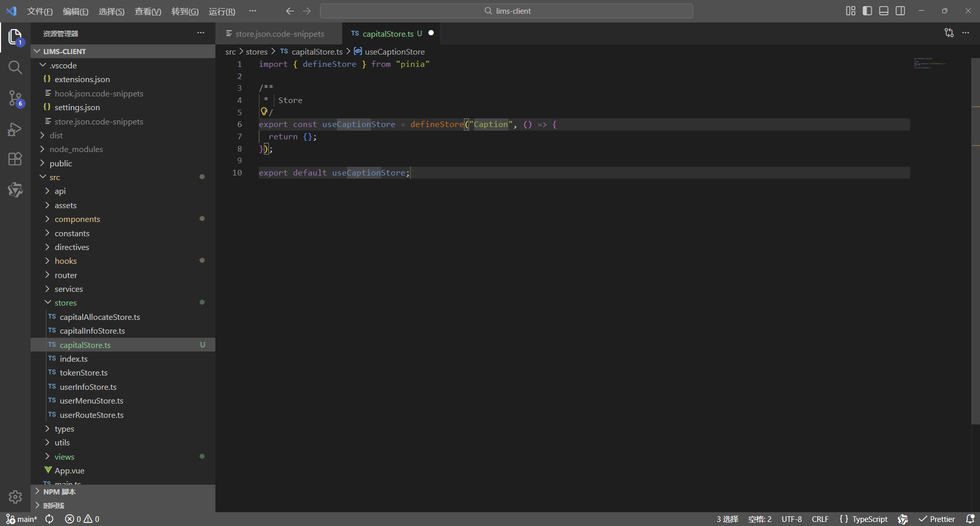Switch git branch main* in status bar
Viewport: 980px width, 526px height.
tap(21, 519)
